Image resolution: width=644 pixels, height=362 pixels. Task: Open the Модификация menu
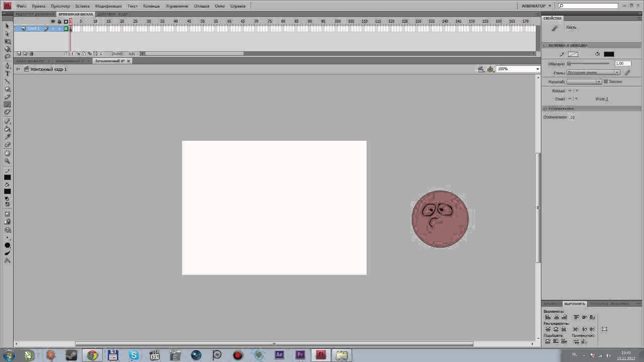point(108,6)
